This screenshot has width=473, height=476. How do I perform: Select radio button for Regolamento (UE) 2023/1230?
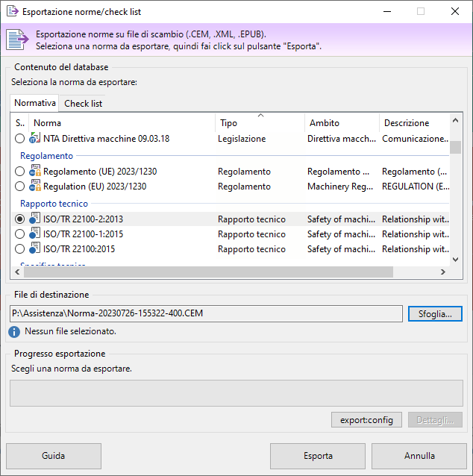coord(19,172)
